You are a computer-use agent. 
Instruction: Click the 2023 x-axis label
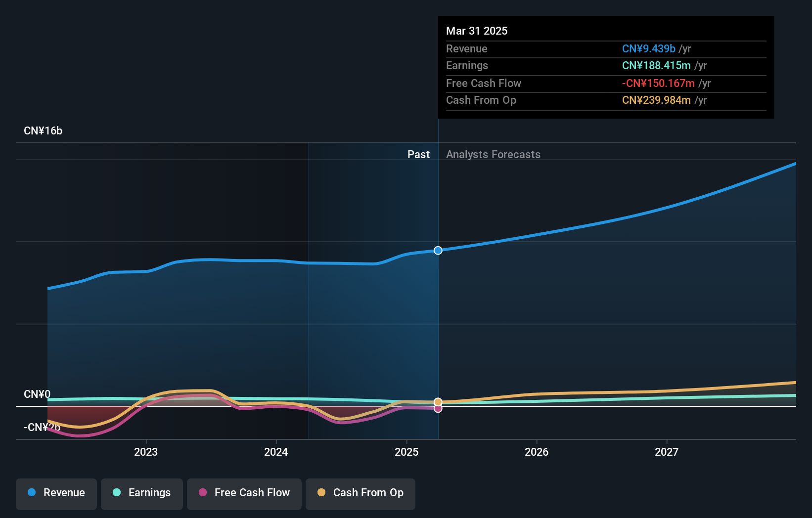coord(146,452)
